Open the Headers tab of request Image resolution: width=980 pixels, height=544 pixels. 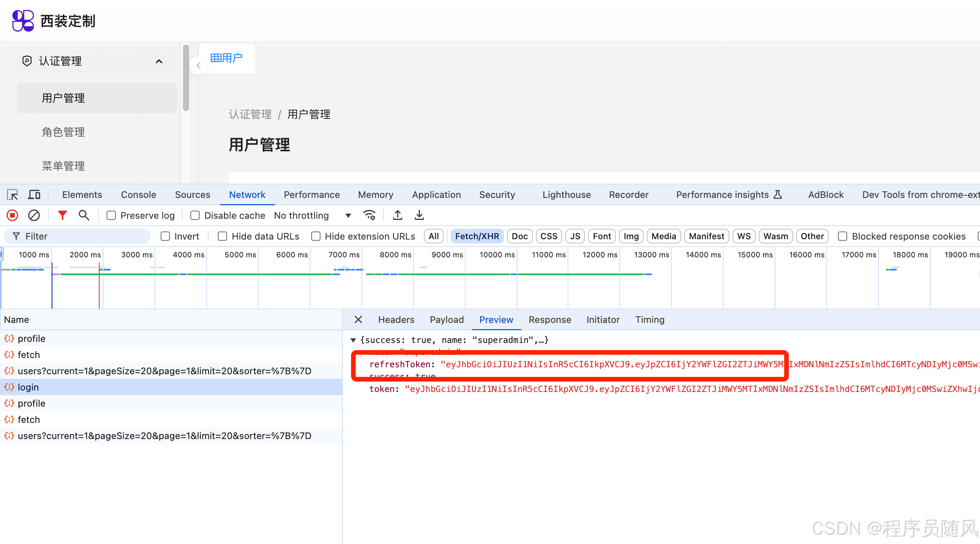pyautogui.click(x=396, y=320)
